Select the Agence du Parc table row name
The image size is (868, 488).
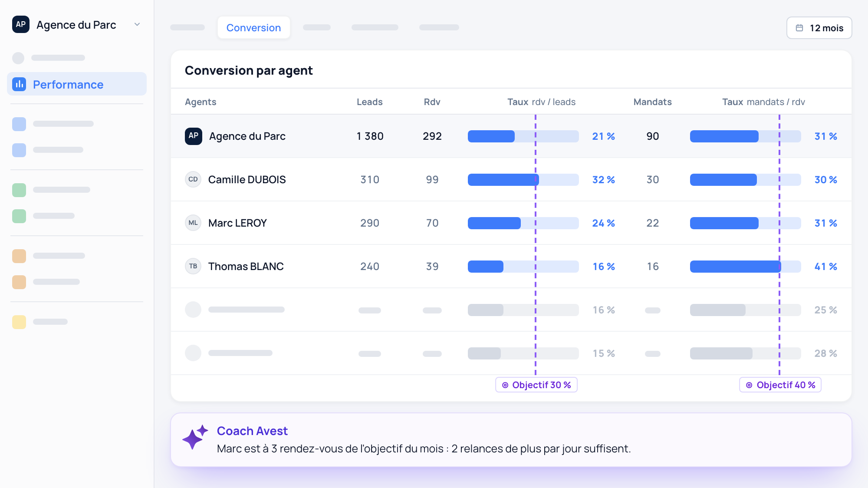[247, 136]
